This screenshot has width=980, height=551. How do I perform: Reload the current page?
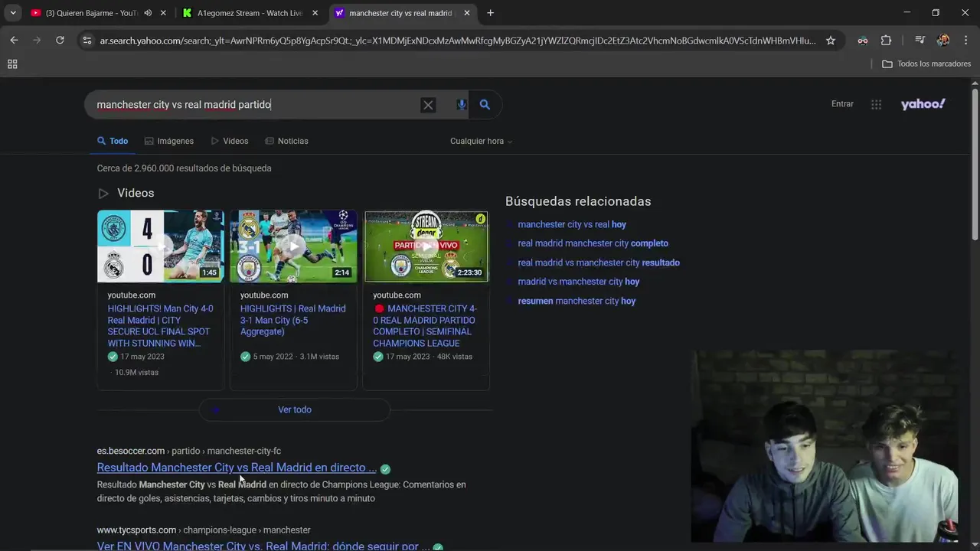tap(60, 41)
